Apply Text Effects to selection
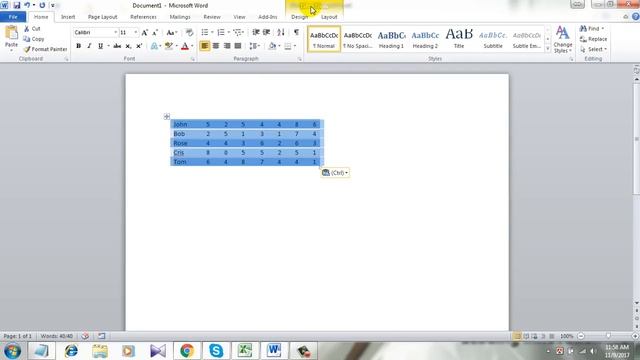 155,46
